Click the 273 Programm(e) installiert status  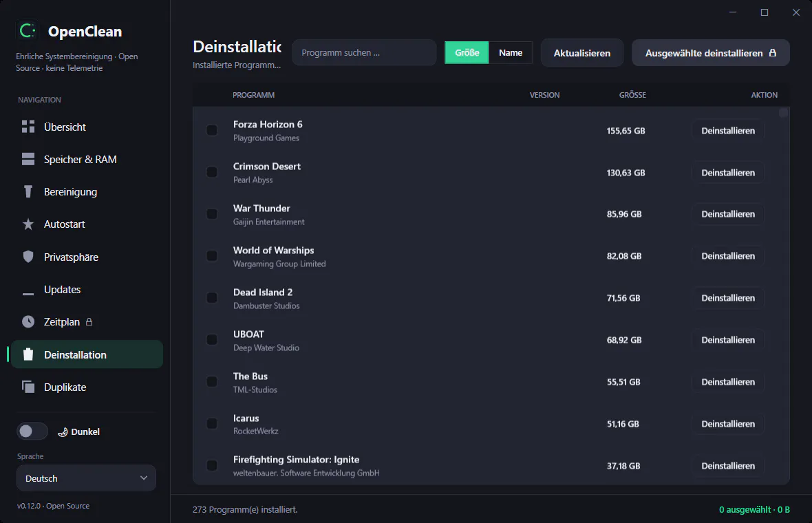click(x=245, y=509)
